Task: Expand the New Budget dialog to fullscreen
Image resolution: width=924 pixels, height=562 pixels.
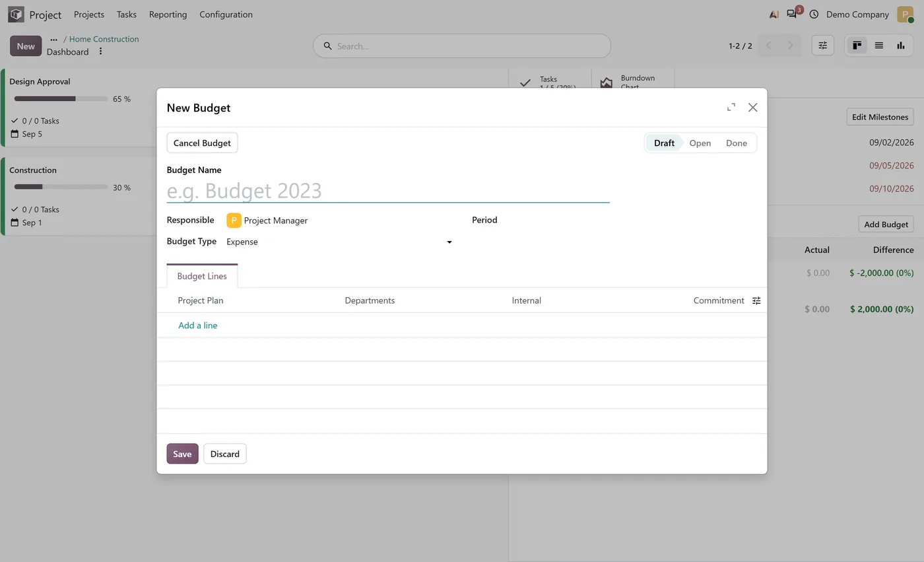Action: pos(731,107)
